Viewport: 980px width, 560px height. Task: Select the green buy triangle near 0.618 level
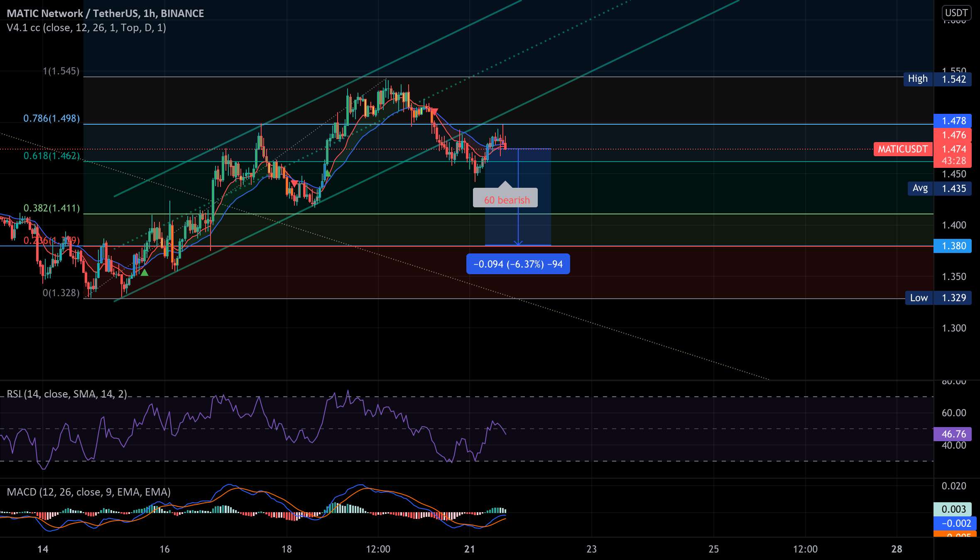[x=327, y=173]
